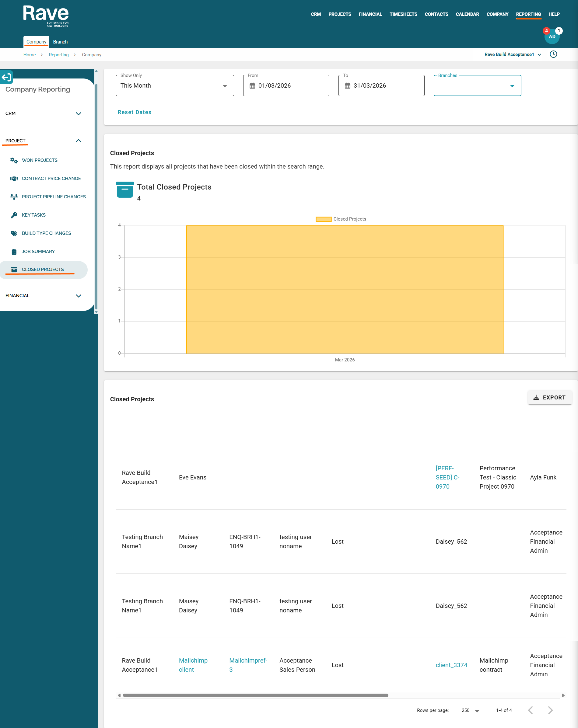Expand the FINANCIAL sidebar section
The width and height of the screenshot is (578, 728).
click(44, 296)
